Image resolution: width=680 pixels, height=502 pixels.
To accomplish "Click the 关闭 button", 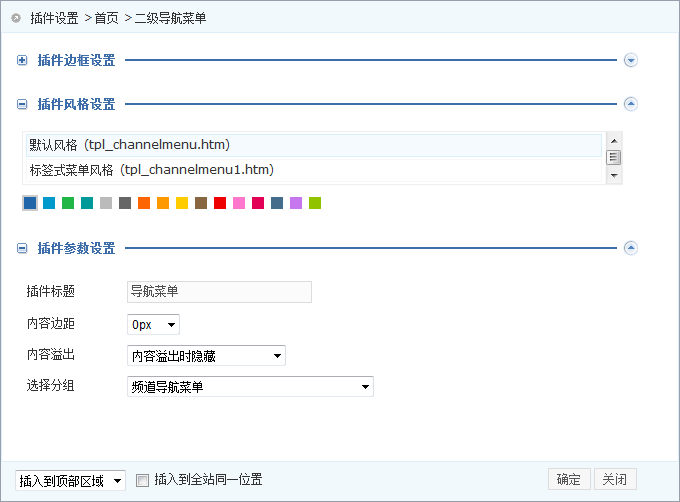I will click(x=614, y=480).
